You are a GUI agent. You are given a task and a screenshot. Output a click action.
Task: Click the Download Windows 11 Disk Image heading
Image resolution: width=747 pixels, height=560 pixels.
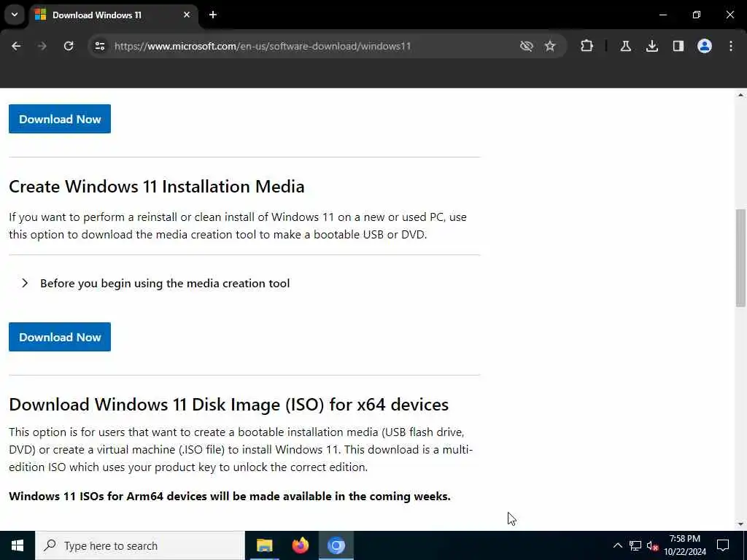[228, 405]
